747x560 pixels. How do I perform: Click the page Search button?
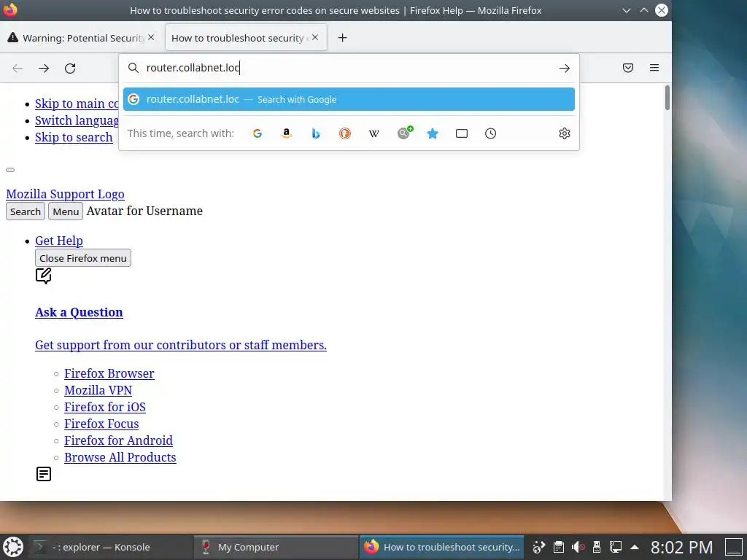coord(26,211)
